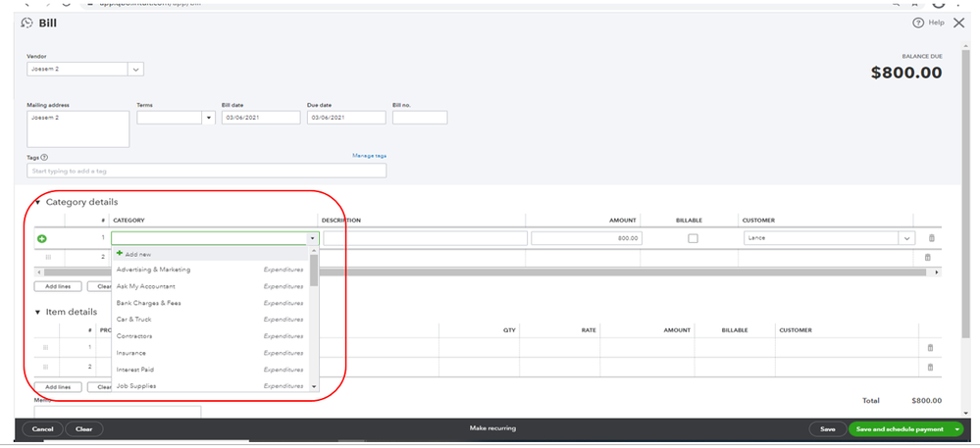Click the category list scrollbar thumb

(x=314, y=270)
